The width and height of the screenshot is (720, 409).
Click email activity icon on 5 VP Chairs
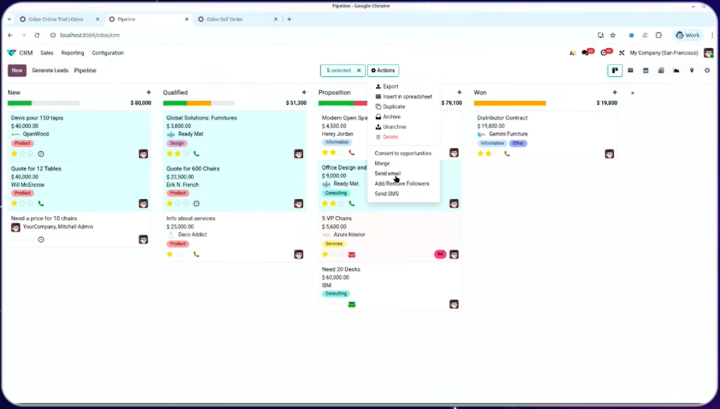coord(352,254)
